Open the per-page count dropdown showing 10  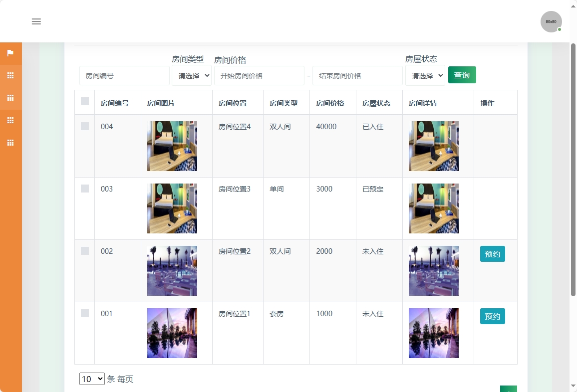coord(91,379)
